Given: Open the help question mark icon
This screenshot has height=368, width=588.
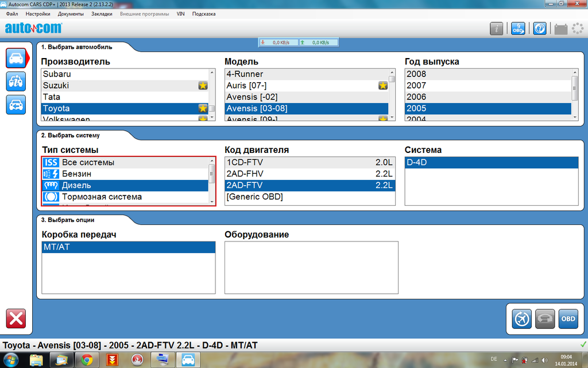Looking at the screenshot, I should [540, 29].
